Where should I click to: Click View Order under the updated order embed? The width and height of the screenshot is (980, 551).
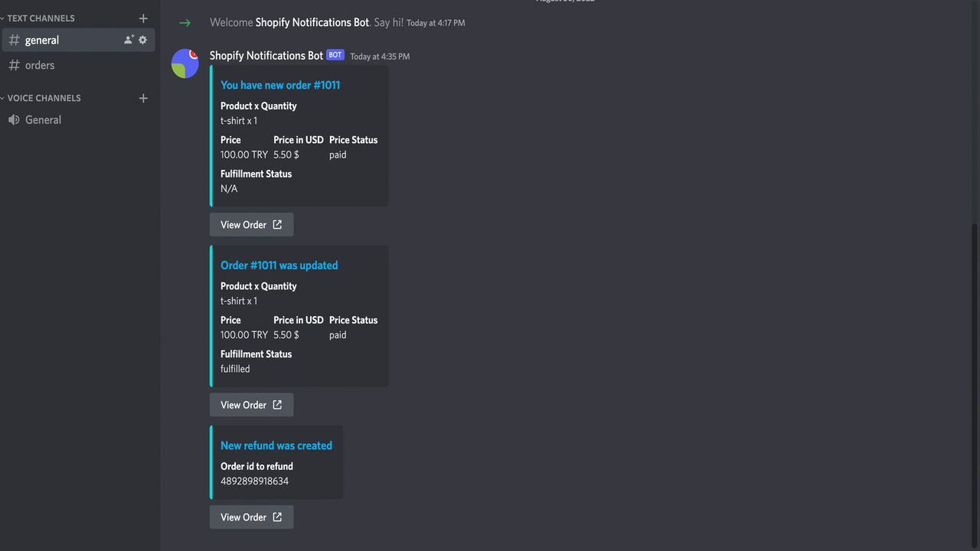coord(251,405)
